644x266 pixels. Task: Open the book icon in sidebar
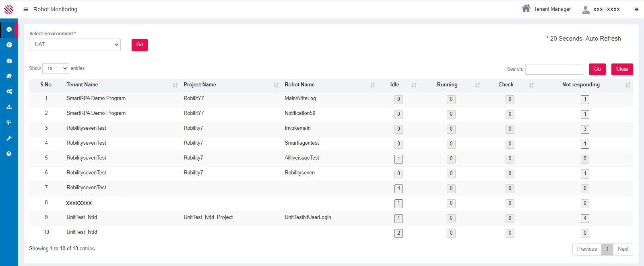pos(9,76)
